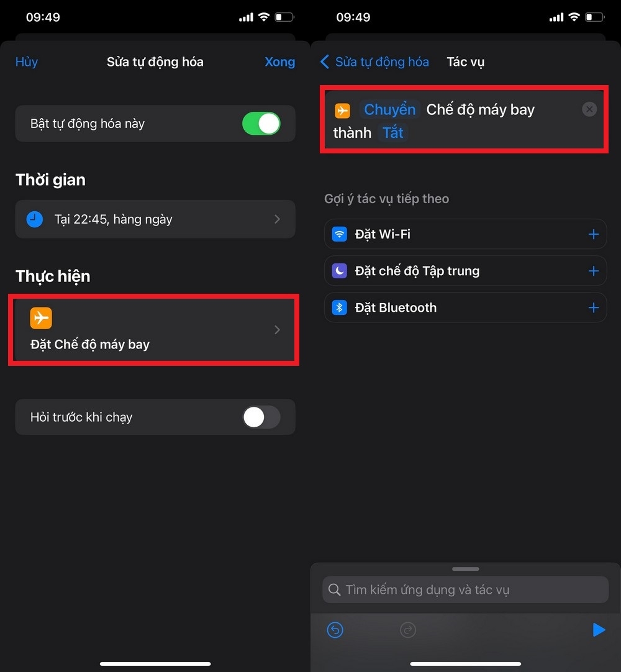Add the Đặt Bluetooth action with plus

(594, 307)
